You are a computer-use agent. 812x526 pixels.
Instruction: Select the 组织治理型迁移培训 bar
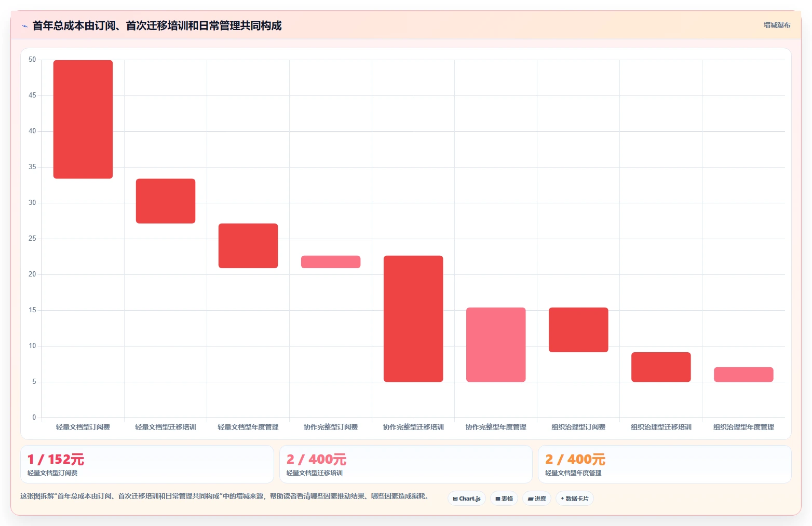661,367
